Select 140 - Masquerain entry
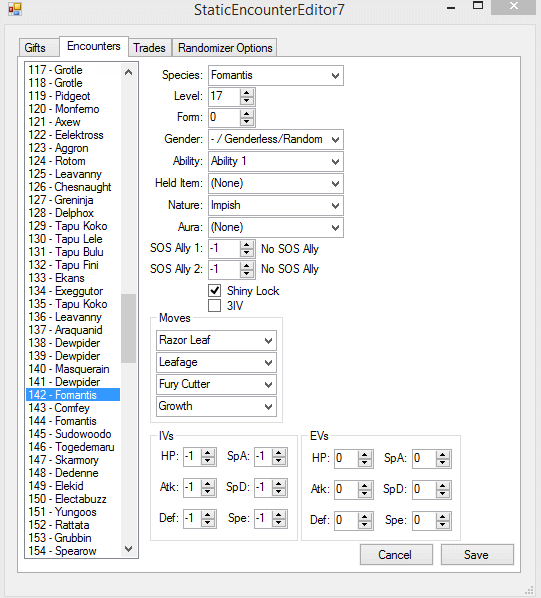Screen dimensions: 541x598 point(73,369)
